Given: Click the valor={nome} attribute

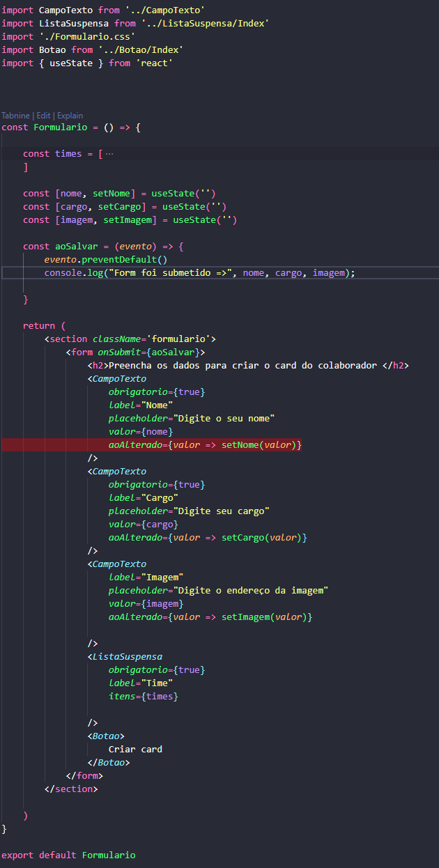Looking at the screenshot, I should (141, 432).
